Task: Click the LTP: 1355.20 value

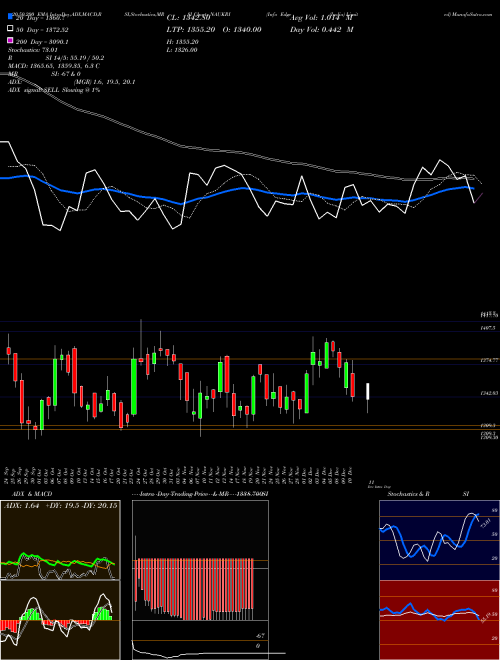Action: pyautogui.click(x=190, y=29)
